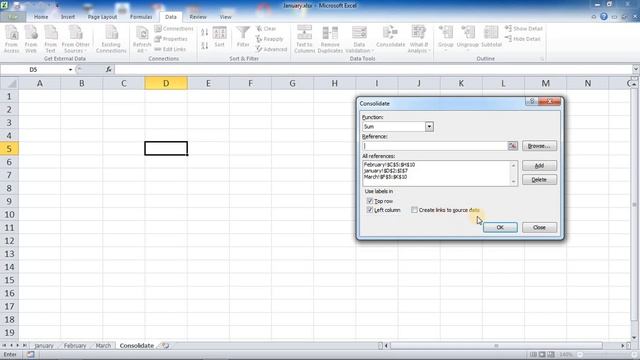640x360 pixels.
Task: Click Show Detail in Outline group
Action: [524, 29]
